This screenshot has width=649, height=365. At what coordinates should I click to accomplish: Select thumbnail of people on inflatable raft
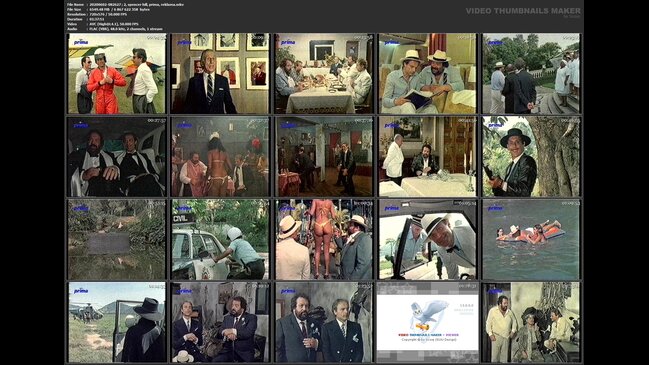click(x=531, y=240)
